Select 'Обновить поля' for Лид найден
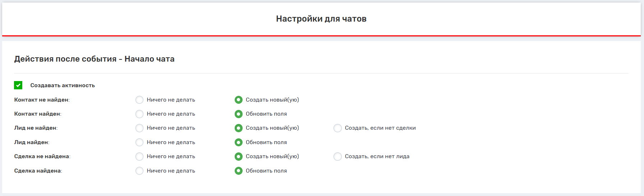This screenshot has width=644, height=196. tap(239, 142)
